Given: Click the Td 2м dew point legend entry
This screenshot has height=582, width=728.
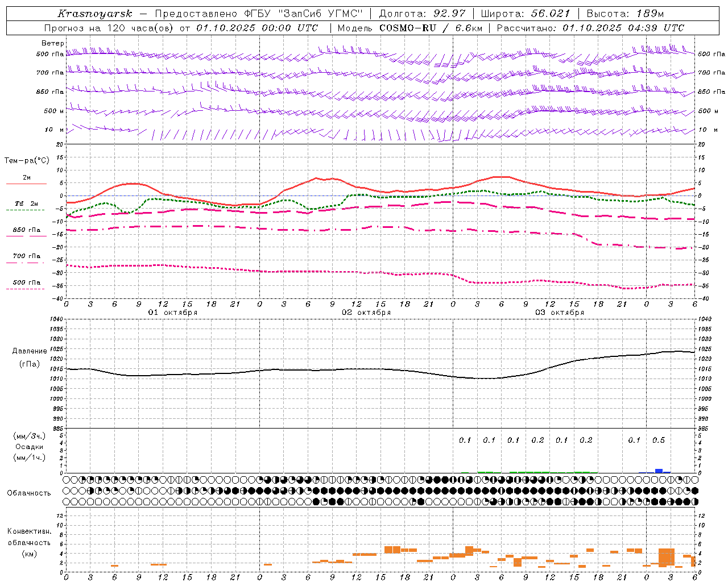Looking at the screenshot, I should [x=26, y=203].
